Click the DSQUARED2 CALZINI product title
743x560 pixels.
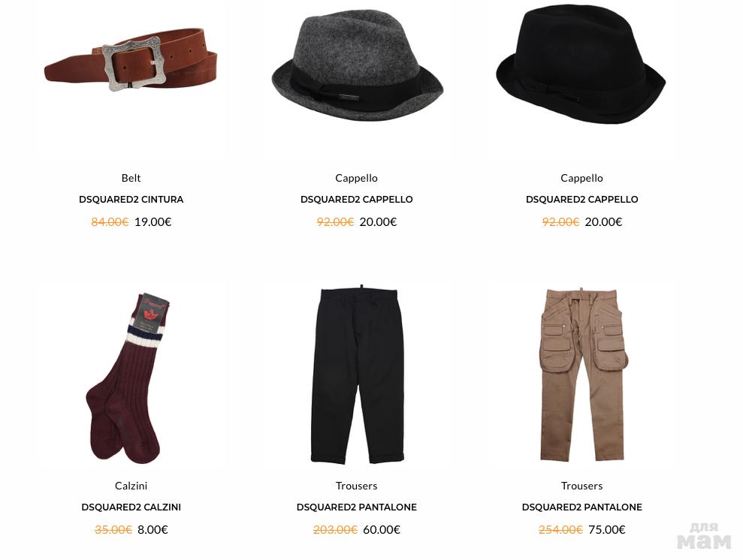point(131,507)
